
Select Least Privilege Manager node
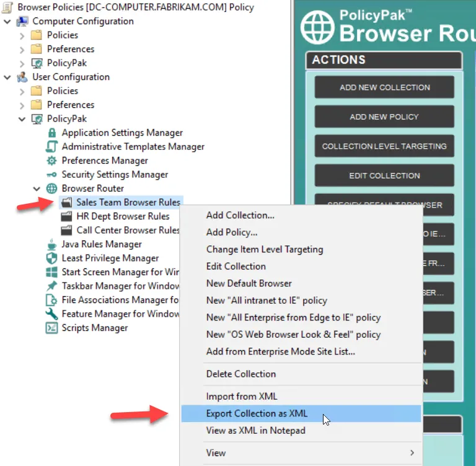(110, 258)
